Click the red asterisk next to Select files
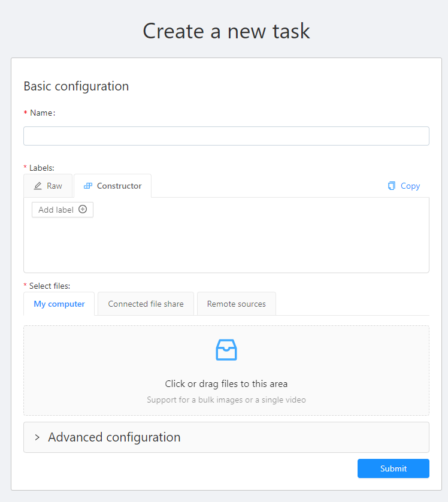Screen dimensions: 448x502 click(x=25, y=286)
